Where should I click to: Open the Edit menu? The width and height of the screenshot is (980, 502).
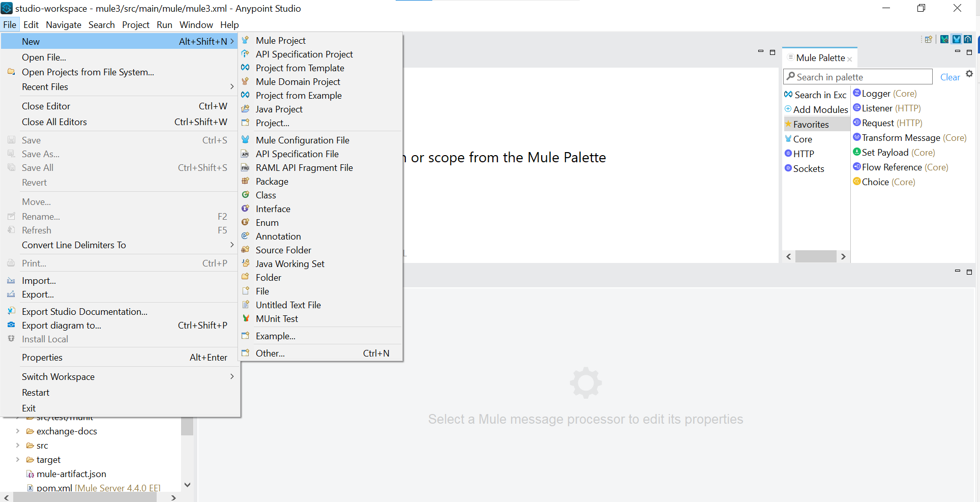31,24
